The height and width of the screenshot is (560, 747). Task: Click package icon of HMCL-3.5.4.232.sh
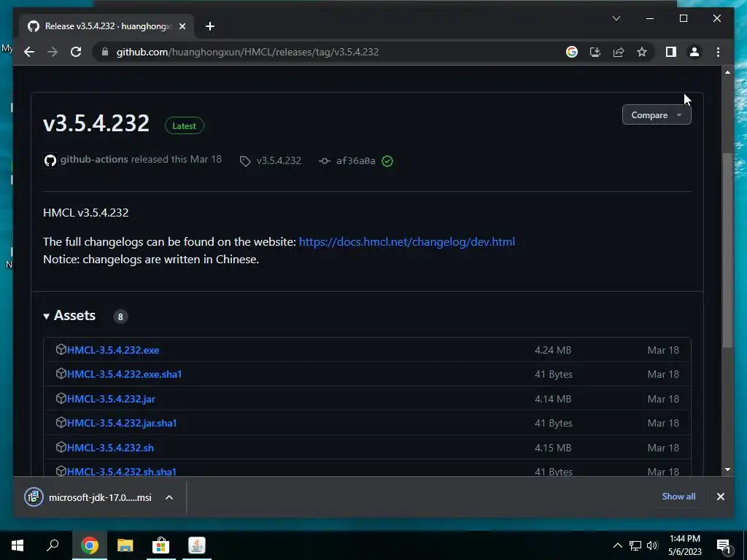click(61, 447)
